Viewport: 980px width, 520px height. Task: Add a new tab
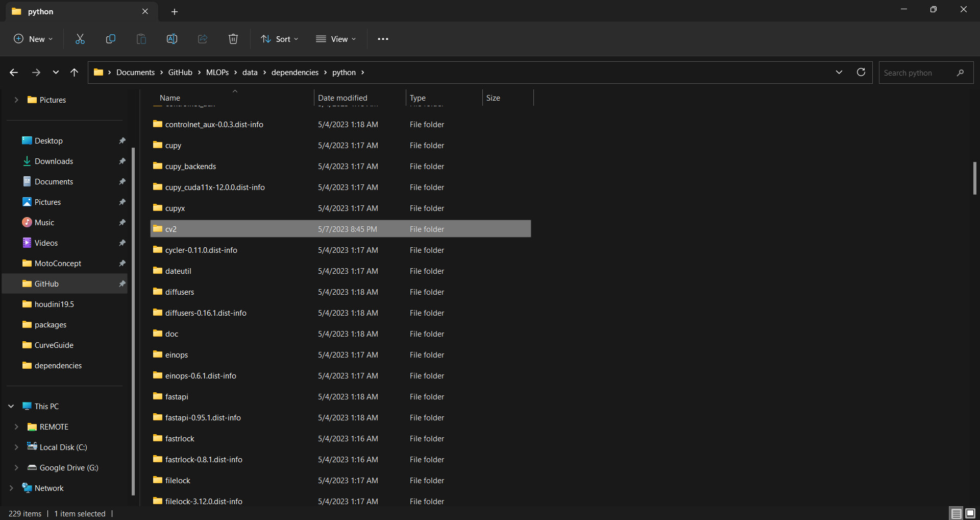click(175, 11)
